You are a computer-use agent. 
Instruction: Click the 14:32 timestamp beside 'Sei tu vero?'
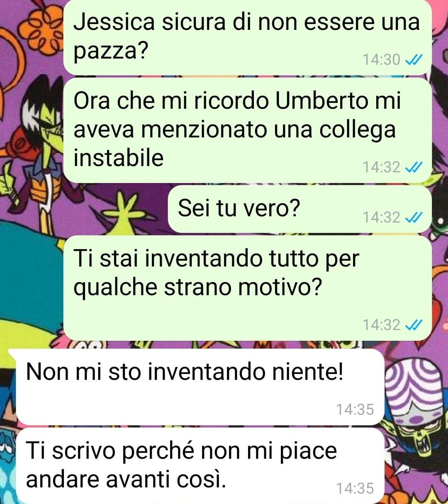(x=382, y=217)
